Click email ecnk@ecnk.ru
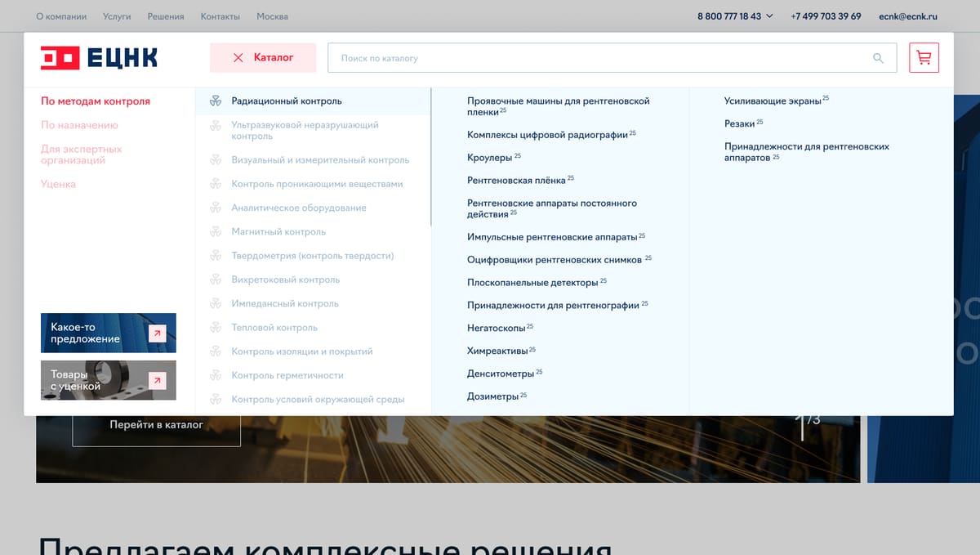This screenshot has height=555, width=980. [x=908, y=16]
